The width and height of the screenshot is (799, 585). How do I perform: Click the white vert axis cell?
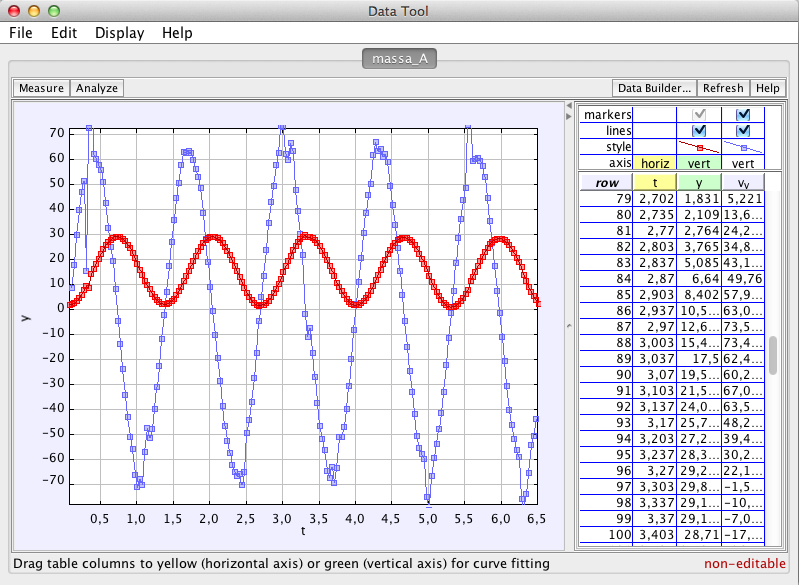743,163
